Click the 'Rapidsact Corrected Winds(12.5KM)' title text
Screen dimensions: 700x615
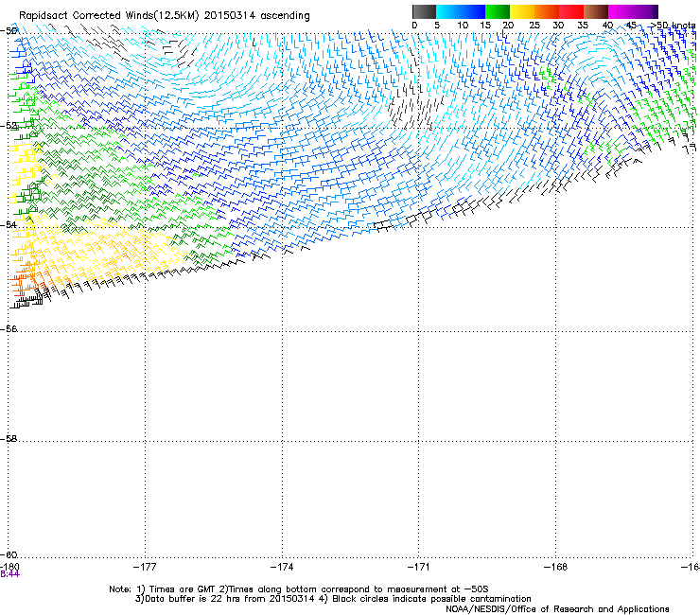click(x=109, y=16)
